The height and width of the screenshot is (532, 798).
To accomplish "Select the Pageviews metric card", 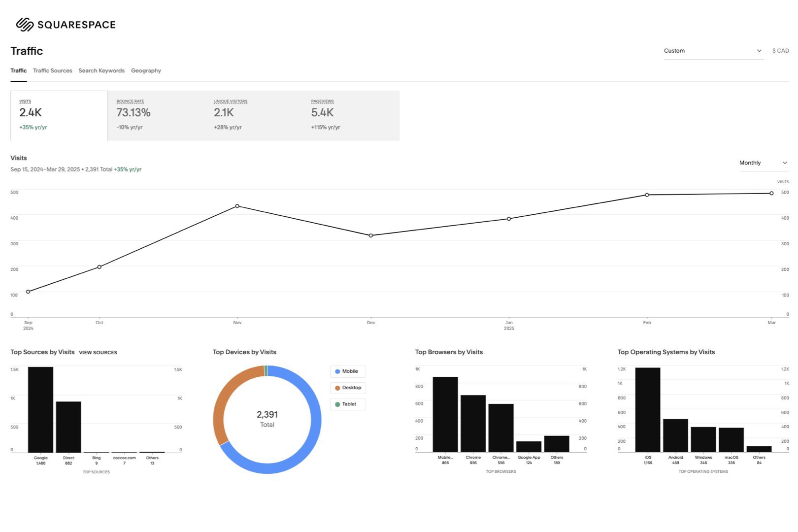I will (x=351, y=116).
